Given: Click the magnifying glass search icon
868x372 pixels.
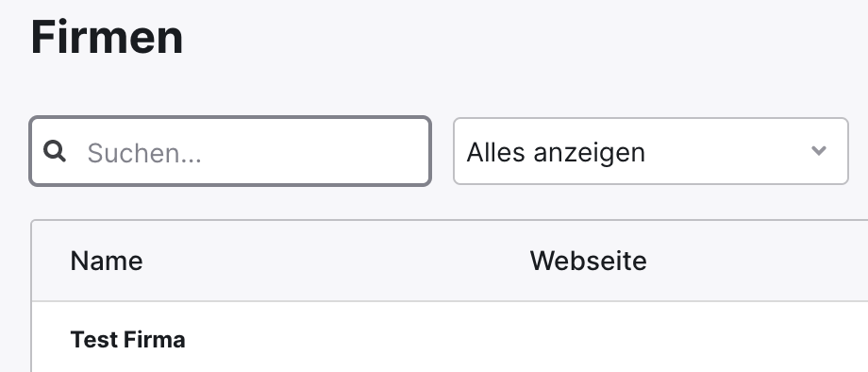Looking at the screenshot, I should point(55,151).
